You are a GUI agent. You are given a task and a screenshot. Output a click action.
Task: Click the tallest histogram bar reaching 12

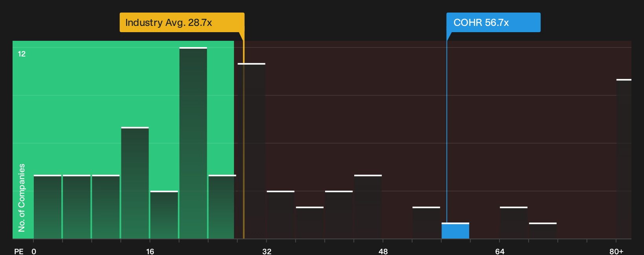[193, 143]
